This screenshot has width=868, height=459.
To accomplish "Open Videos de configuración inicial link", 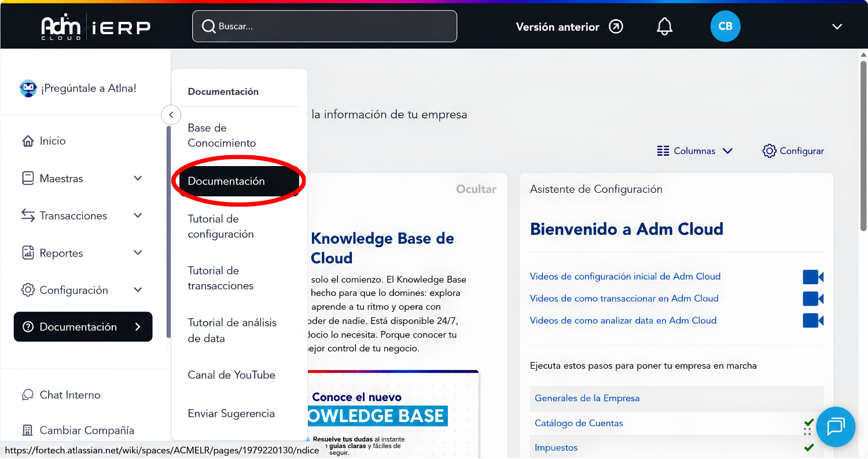I will (x=625, y=277).
